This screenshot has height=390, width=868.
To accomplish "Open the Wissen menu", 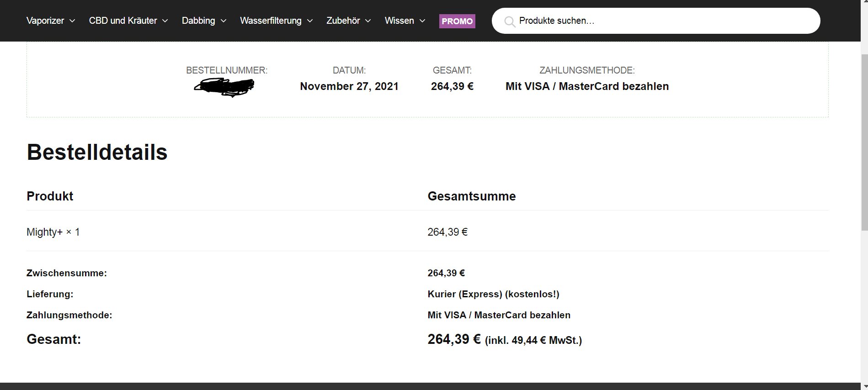I will 399,21.
